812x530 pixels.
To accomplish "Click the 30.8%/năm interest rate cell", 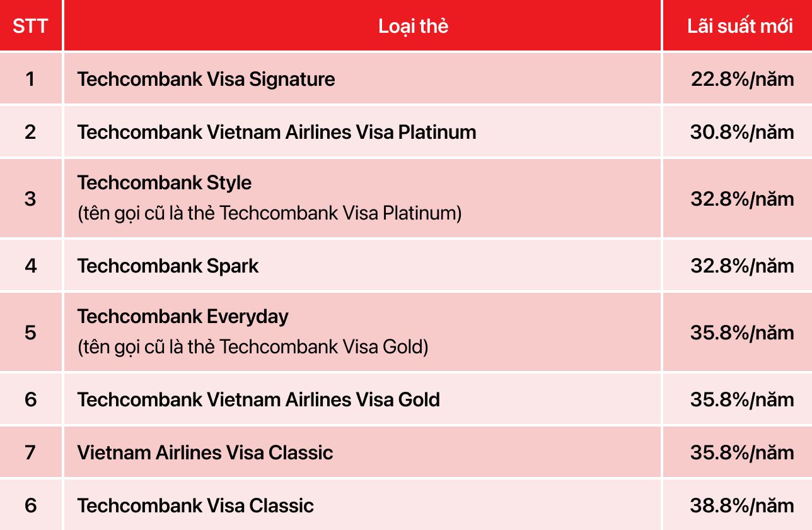I will (x=742, y=132).
